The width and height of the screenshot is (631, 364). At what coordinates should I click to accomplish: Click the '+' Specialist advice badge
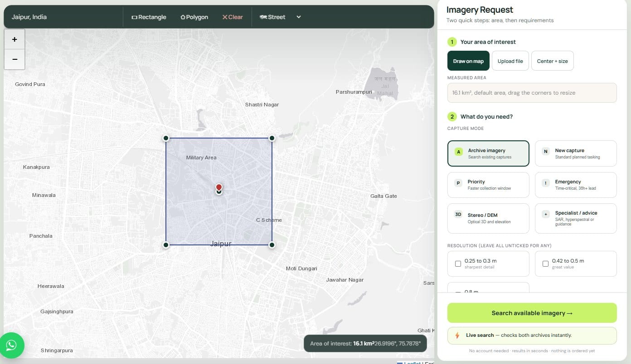[545, 214]
